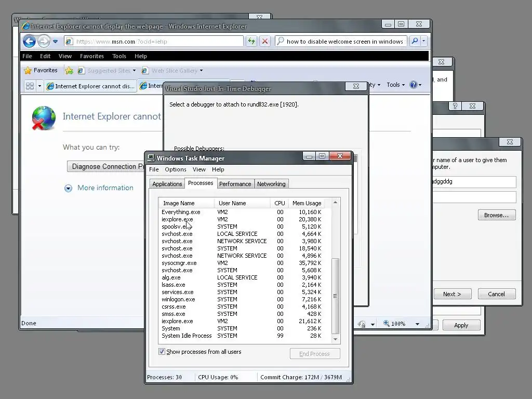This screenshot has height=399, width=532.
Task: Click Diagnose Connection Problems button
Action: pos(106,166)
